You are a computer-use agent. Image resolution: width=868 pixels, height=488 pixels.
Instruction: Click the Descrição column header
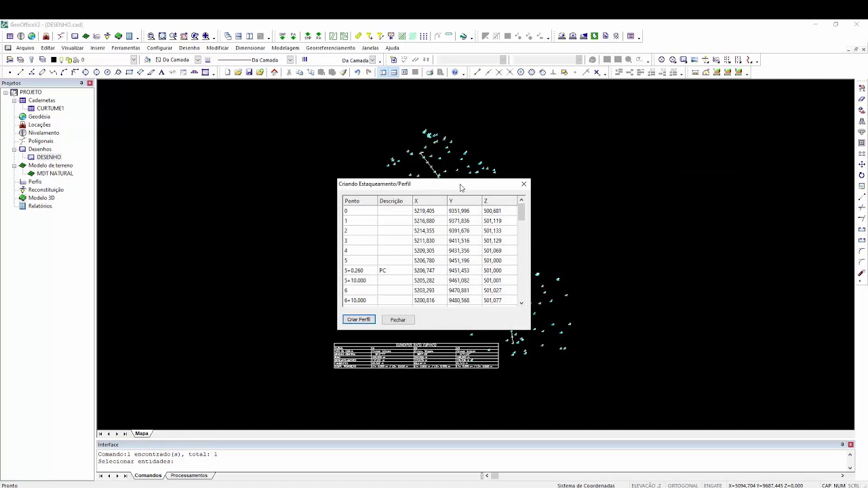tap(395, 201)
